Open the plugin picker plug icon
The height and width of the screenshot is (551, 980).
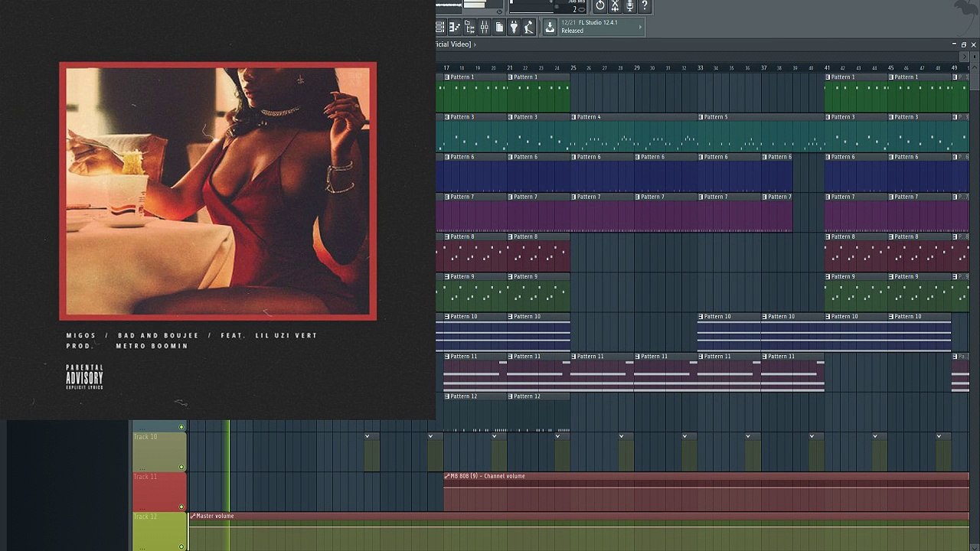click(514, 28)
